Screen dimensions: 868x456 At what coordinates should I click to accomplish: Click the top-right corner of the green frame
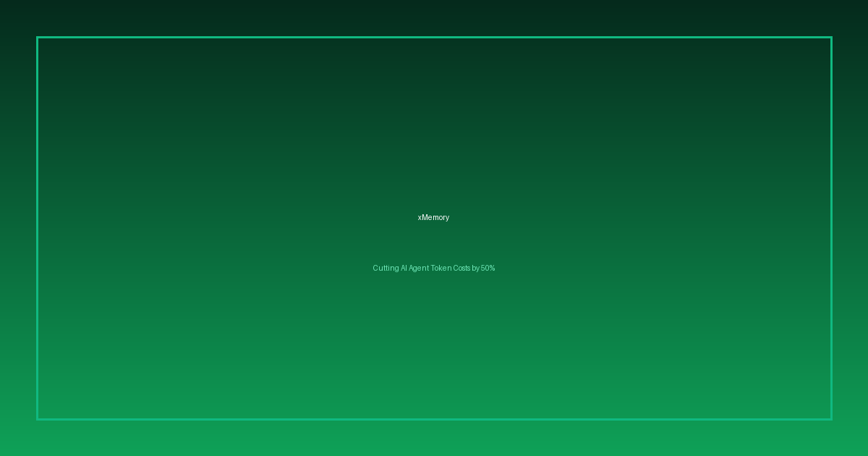(831, 38)
